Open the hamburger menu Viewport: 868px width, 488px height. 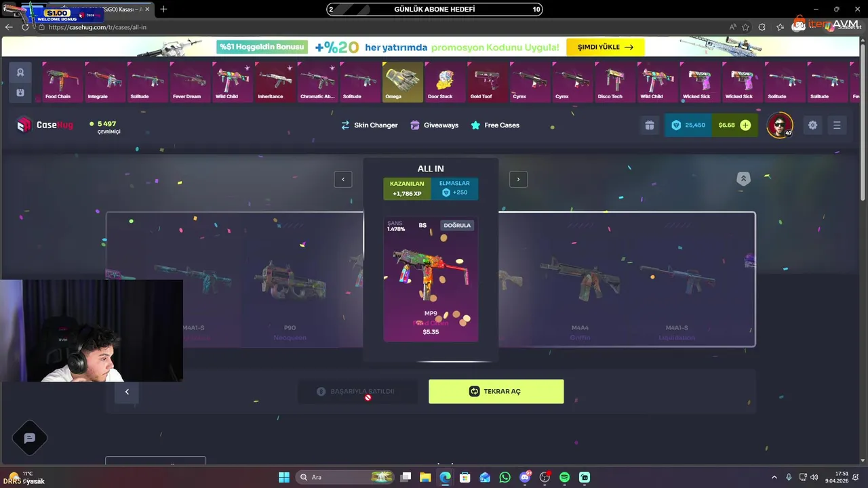click(x=837, y=125)
